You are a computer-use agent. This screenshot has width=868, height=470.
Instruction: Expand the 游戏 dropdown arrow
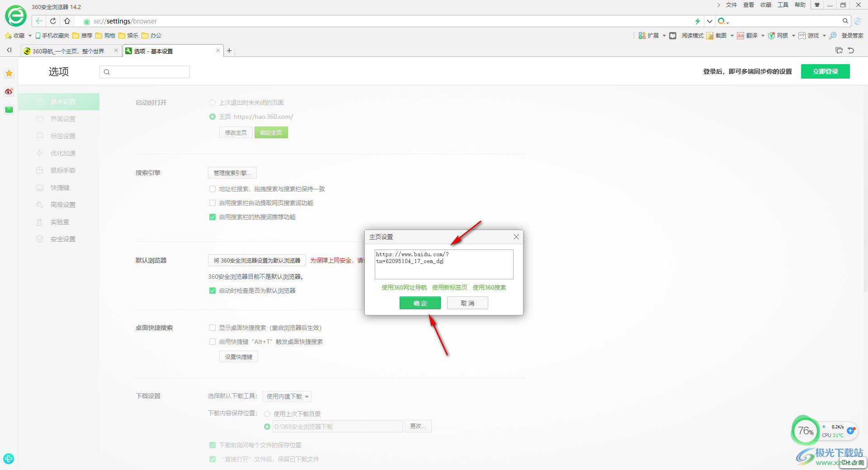[x=824, y=35]
